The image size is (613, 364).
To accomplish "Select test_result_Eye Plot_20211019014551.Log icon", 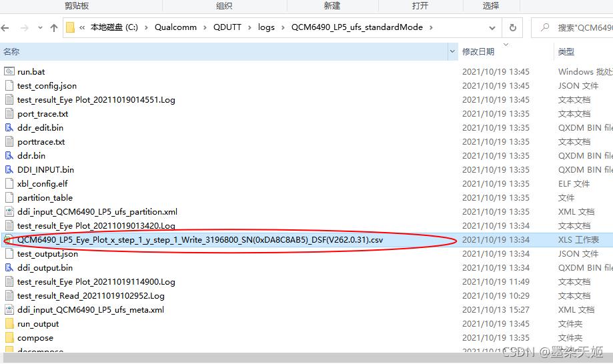I will coord(9,99).
